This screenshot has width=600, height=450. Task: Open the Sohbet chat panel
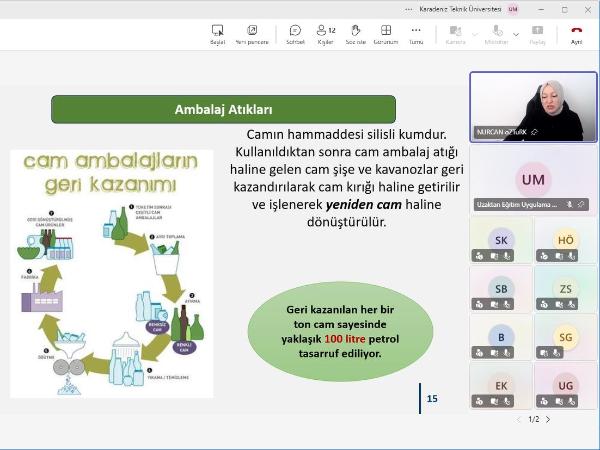(x=295, y=35)
